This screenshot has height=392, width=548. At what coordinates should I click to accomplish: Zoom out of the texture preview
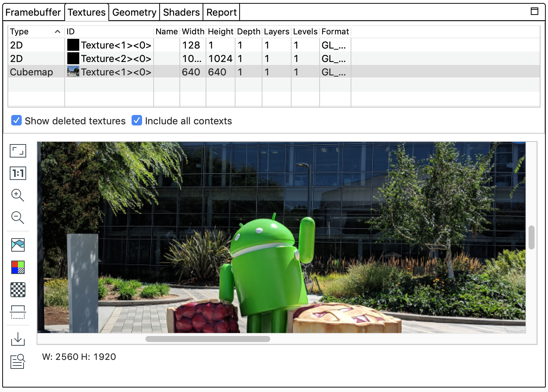(x=18, y=218)
